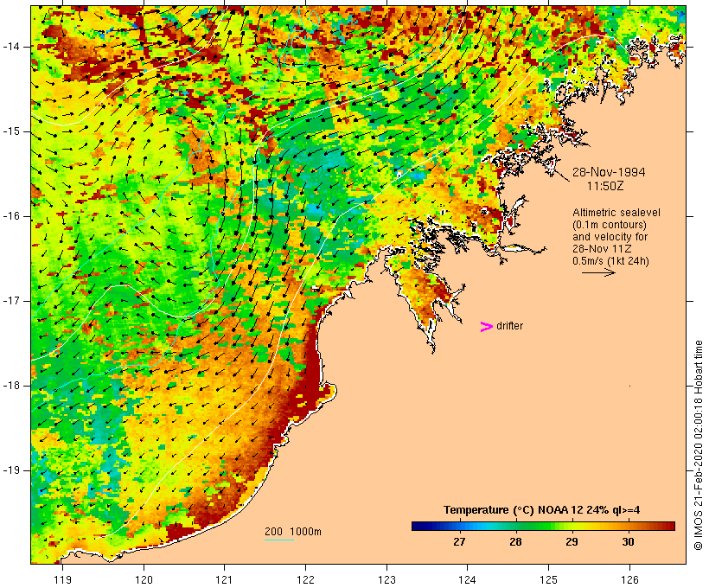Click the Altimetric sealevel caption text

[x=616, y=213]
